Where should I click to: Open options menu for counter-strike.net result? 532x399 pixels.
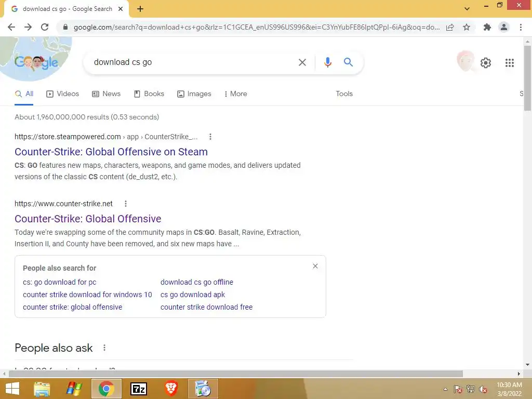pos(126,204)
